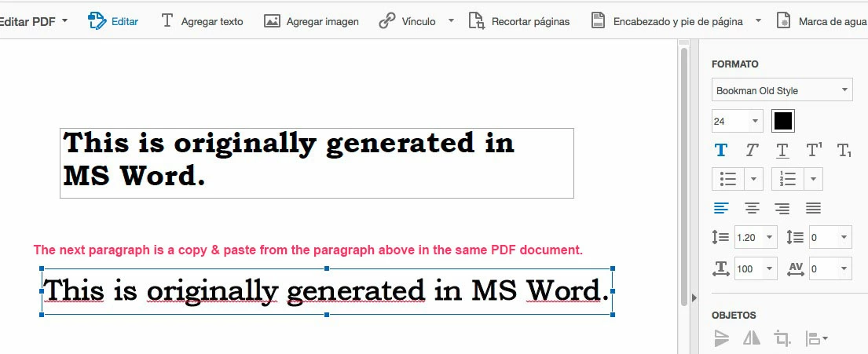Click the Marca de agua tool
This screenshot has width=868, height=354.
[822, 21]
